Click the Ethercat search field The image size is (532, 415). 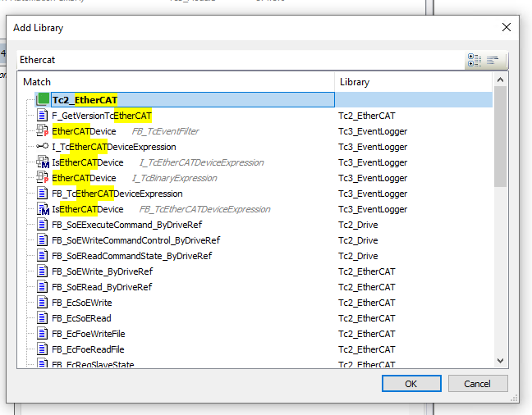click(x=241, y=60)
